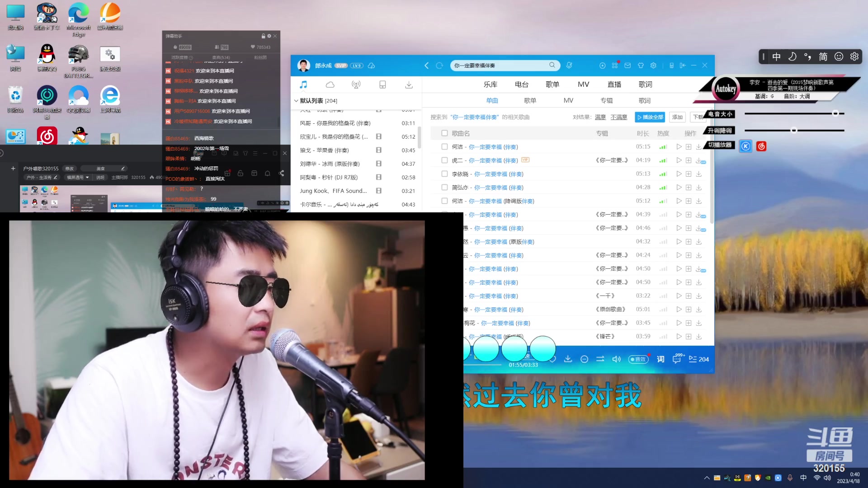Open the apps grid icon in KuGou title bar

pyautogui.click(x=615, y=66)
